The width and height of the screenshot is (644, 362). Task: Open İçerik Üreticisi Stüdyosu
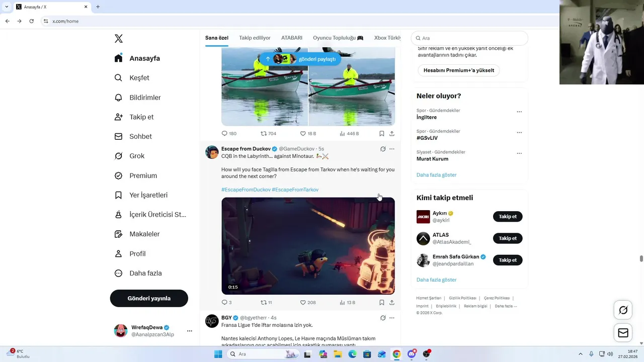coord(150,215)
